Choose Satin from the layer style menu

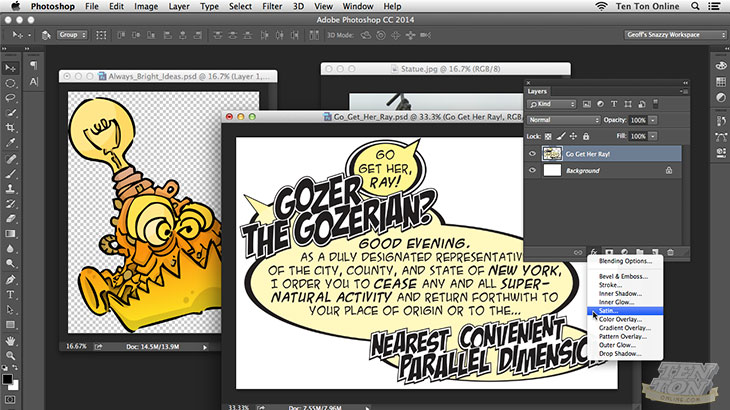tap(610, 310)
